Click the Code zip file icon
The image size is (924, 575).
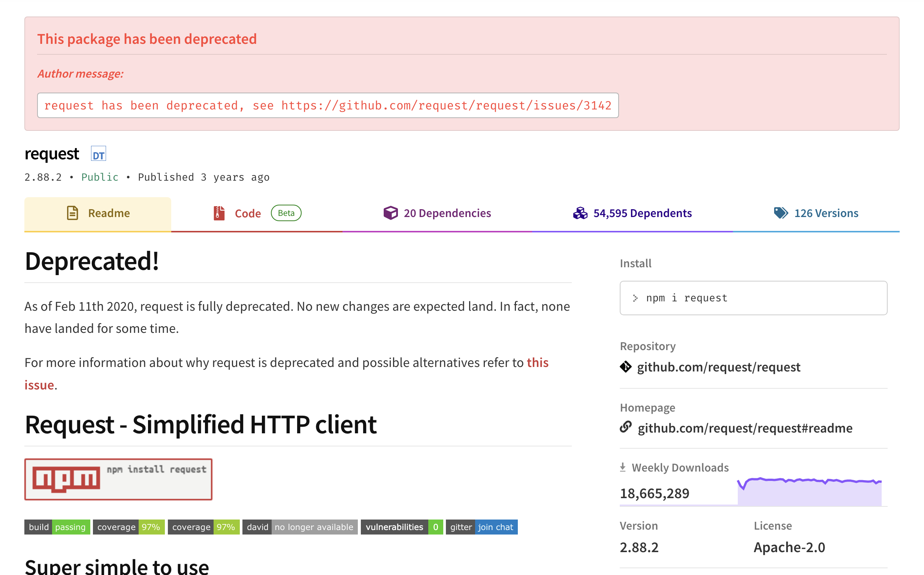[219, 213]
